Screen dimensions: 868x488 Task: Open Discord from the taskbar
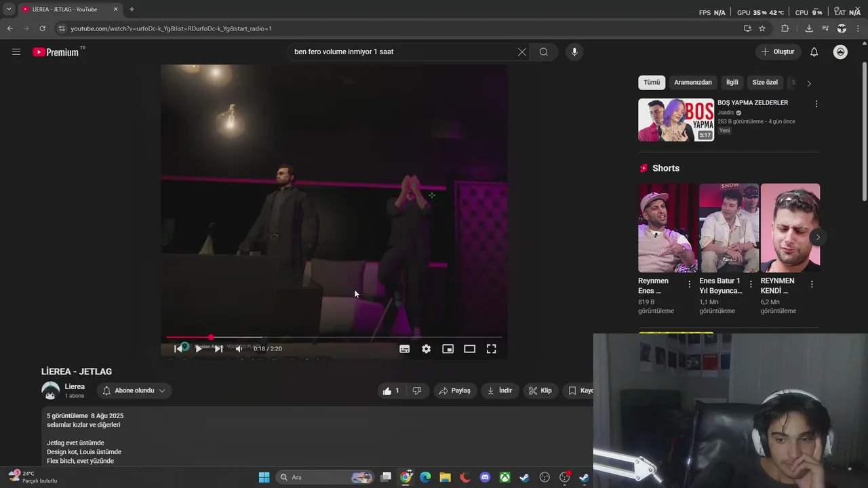tap(485, 477)
